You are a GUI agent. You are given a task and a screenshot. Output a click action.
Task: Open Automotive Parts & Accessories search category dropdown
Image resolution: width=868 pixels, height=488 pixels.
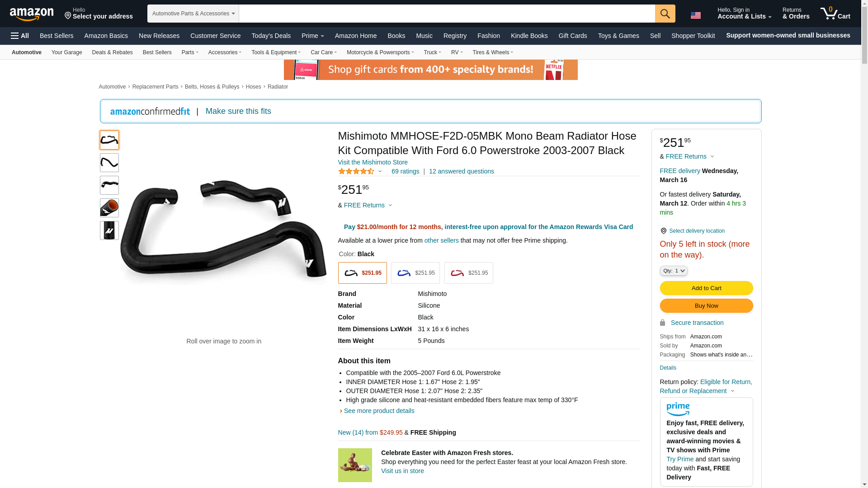(x=193, y=14)
